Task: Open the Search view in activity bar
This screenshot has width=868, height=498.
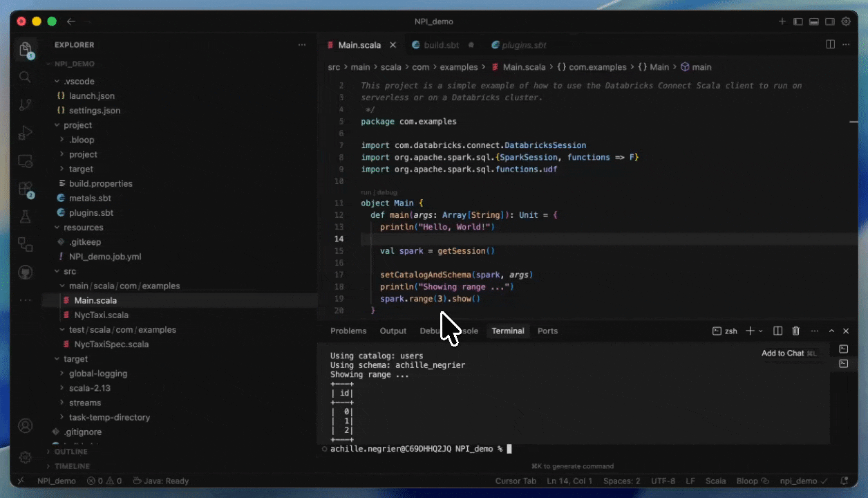Action: [x=26, y=77]
